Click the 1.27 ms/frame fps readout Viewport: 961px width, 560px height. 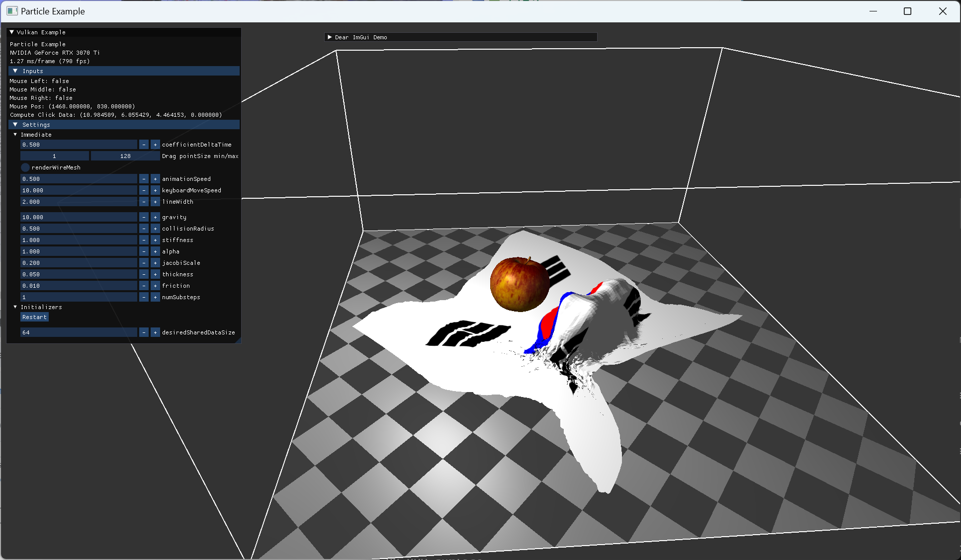50,61
